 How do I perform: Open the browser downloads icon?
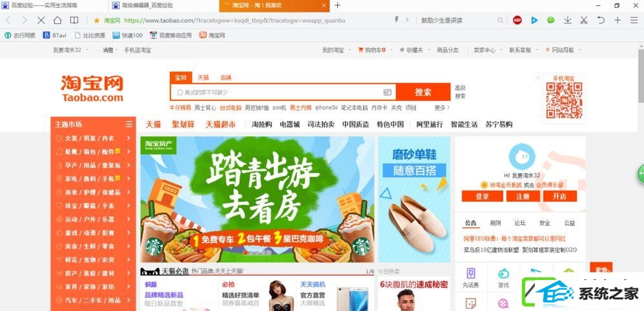[568, 20]
